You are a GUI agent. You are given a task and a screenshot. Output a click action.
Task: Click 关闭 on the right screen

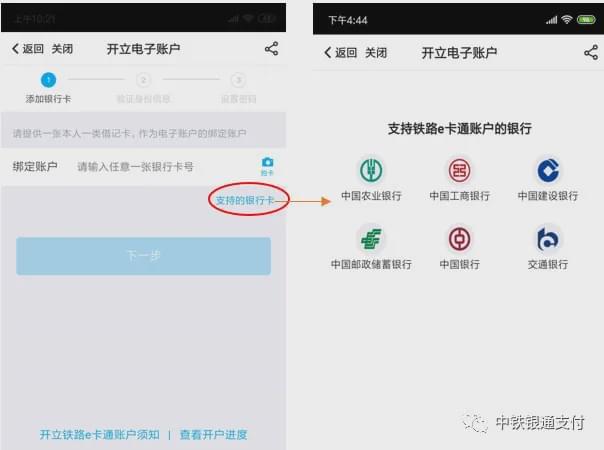point(376,52)
